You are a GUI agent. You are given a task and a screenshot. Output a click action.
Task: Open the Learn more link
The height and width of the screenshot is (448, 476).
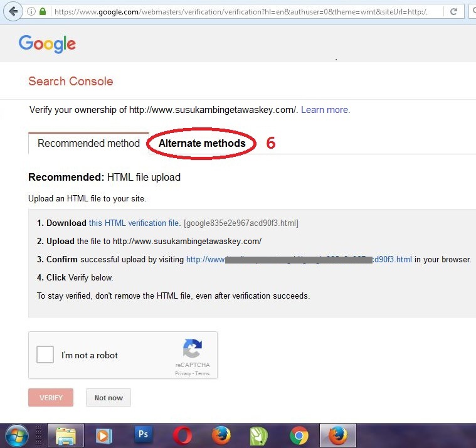click(325, 110)
